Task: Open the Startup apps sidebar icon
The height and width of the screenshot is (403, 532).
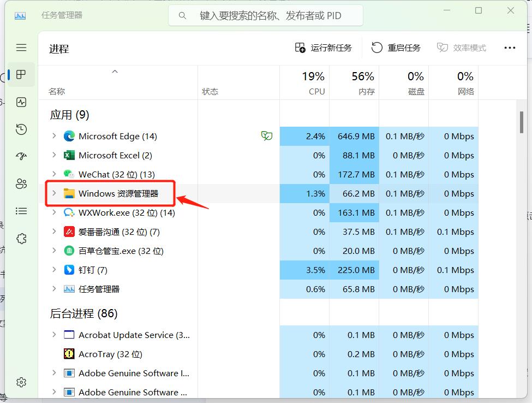Action: click(21, 156)
